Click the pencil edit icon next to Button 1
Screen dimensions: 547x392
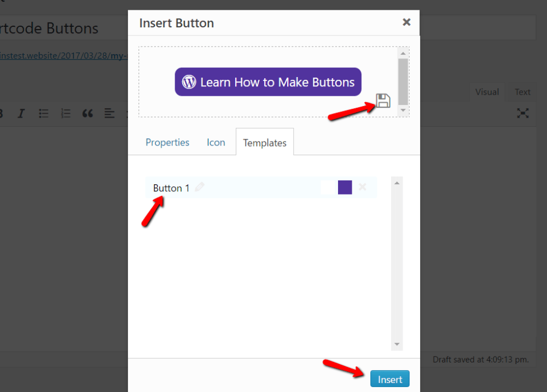point(200,187)
